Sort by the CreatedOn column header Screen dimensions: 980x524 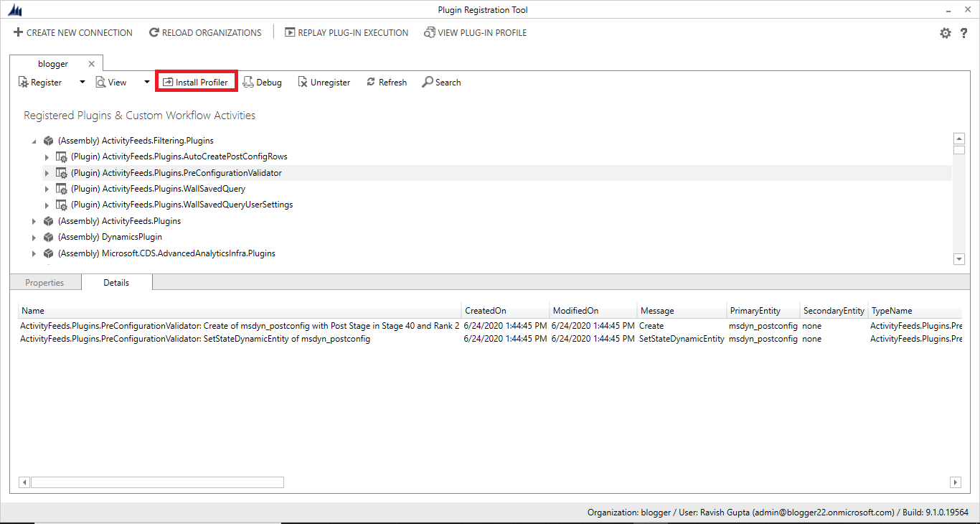click(505, 311)
